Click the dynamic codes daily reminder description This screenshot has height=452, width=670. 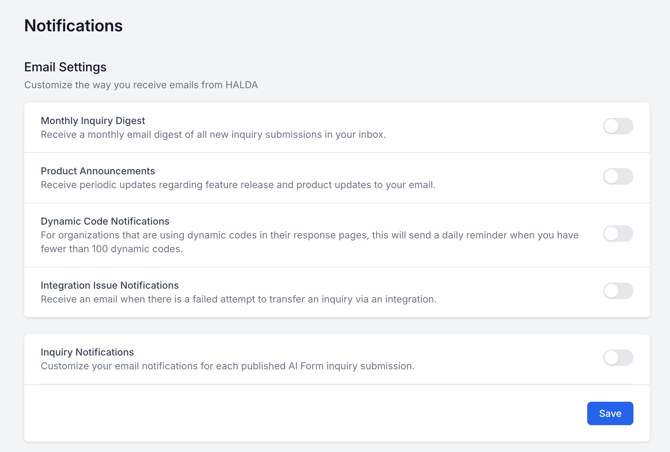309,242
